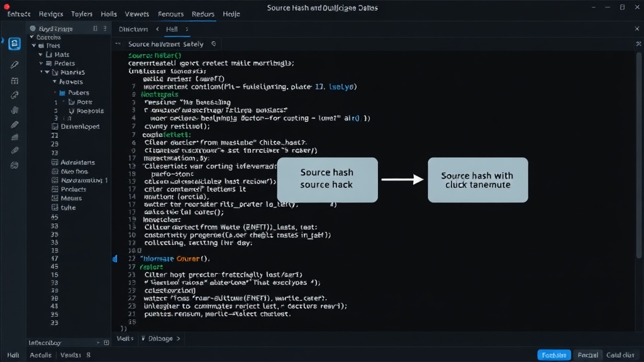Open the 'Renours' menu
The width and height of the screenshot is (644, 362).
point(171,14)
